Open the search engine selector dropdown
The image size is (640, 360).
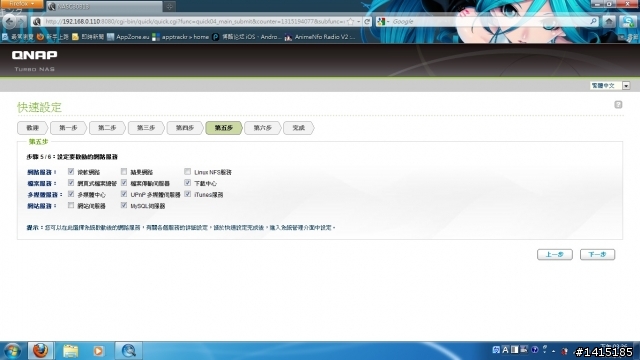pos(383,22)
